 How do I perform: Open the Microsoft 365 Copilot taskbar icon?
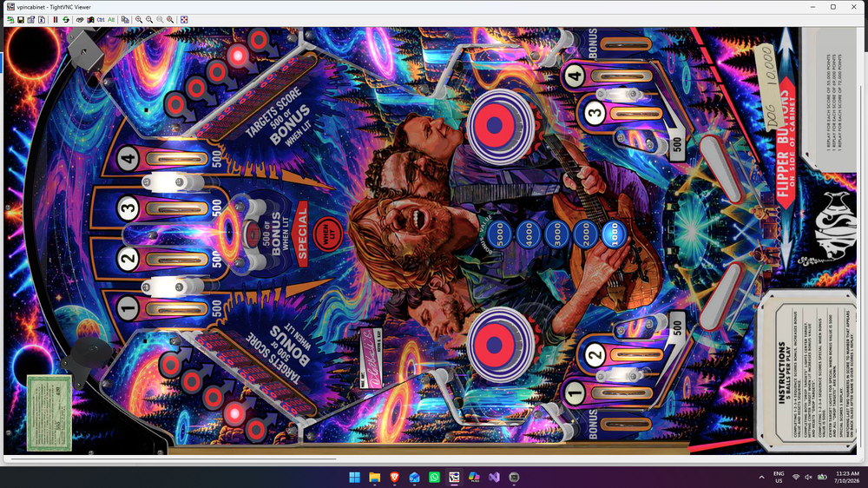(475, 477)
